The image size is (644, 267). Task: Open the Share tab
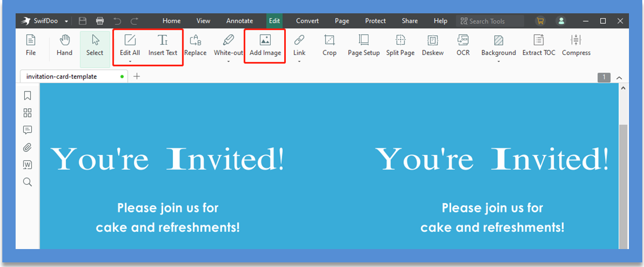[x=410, y=21]
